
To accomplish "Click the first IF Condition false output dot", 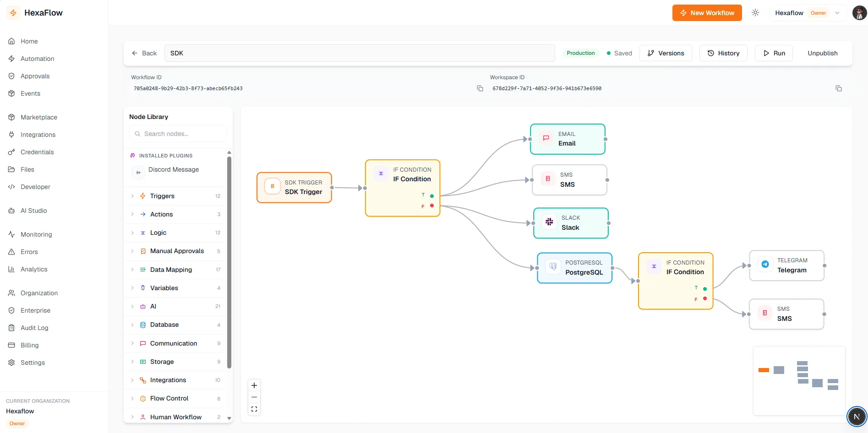I will [x=432, y=206].
